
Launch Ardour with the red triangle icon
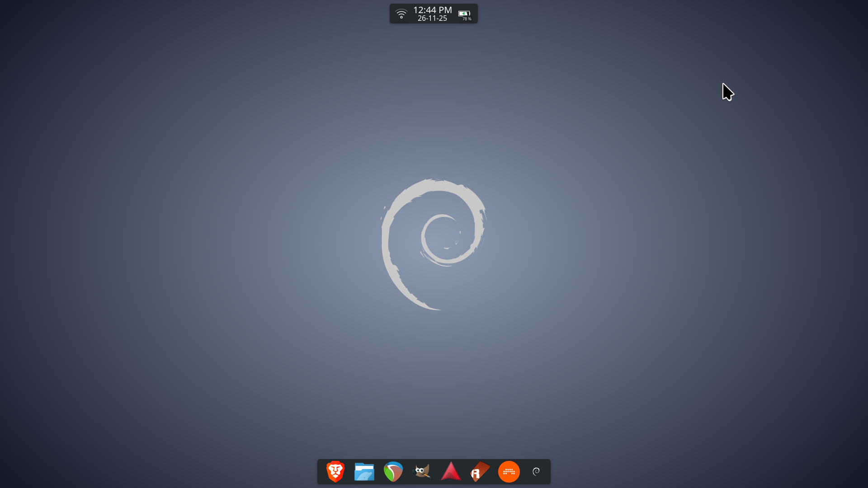click(x=451, y=472)
